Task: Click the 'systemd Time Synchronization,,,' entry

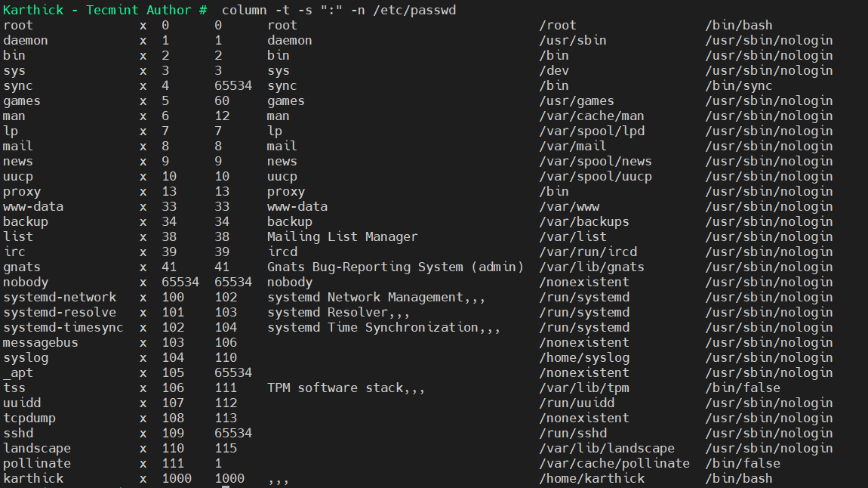Action: click(383, 327)
